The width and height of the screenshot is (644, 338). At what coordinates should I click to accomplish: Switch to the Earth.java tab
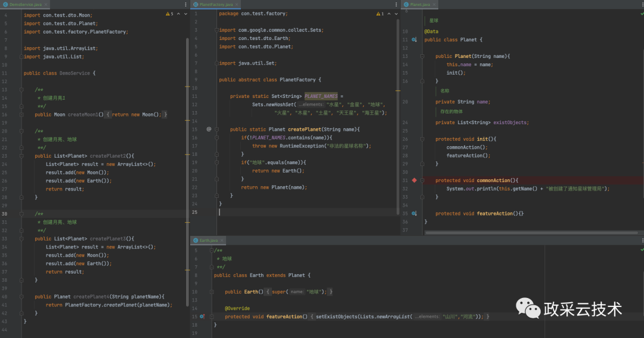click(208, 240)
